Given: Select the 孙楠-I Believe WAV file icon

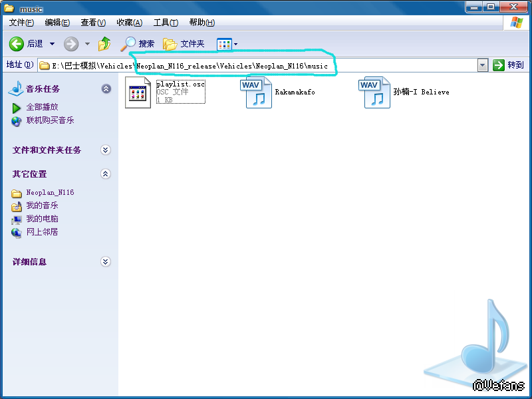Looking at the screenshot, I should [374, 92].
